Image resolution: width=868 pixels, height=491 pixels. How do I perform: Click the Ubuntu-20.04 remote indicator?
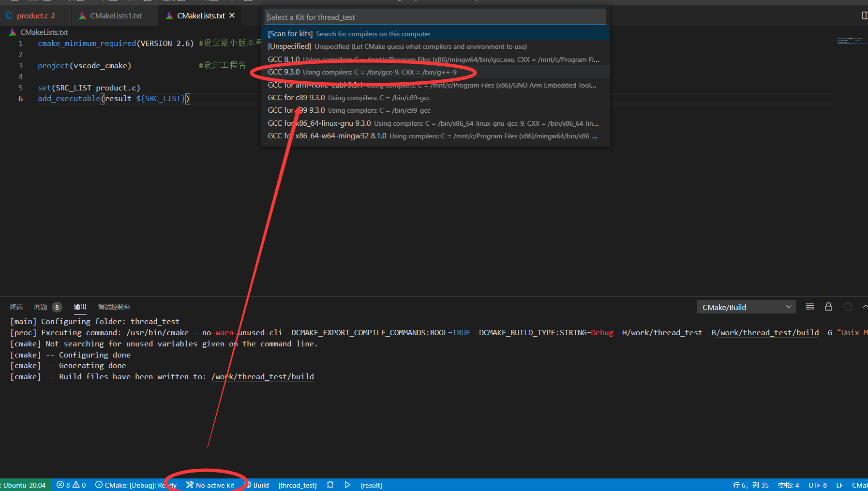click(x=25, y=485)
